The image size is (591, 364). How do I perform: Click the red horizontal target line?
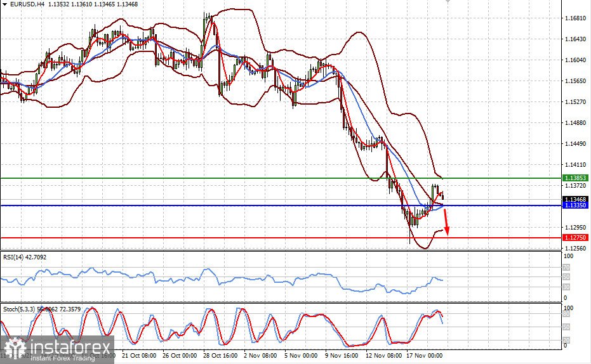tap(281, 238)
